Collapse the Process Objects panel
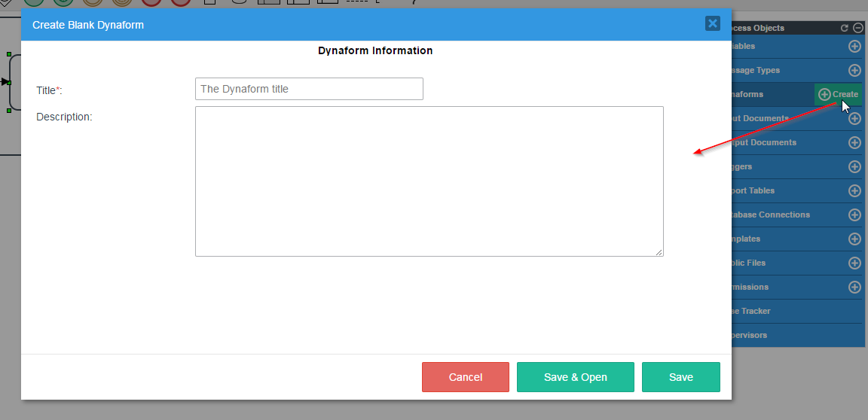This screenshot has width=868, height=420. (x=857, y=28)
